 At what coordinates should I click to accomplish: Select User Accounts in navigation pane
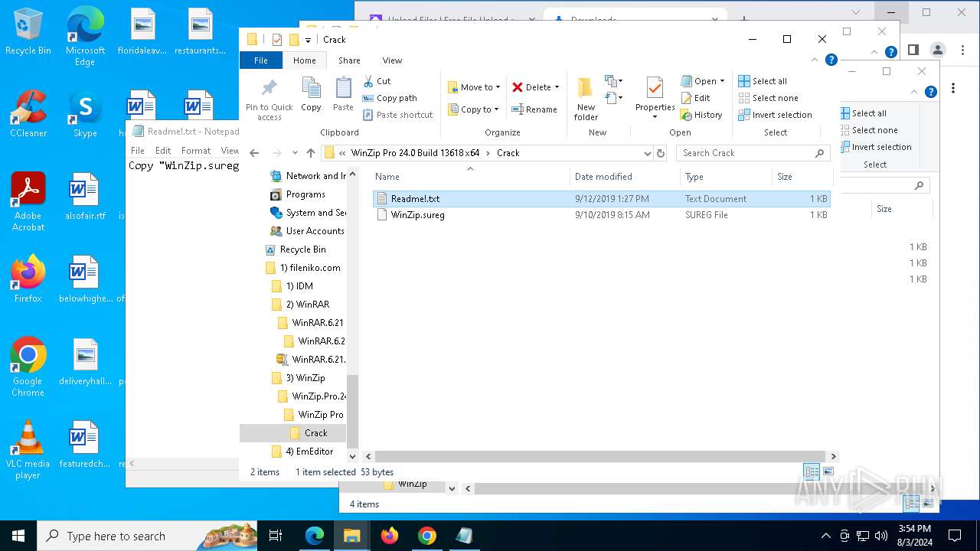click(307, 231)
